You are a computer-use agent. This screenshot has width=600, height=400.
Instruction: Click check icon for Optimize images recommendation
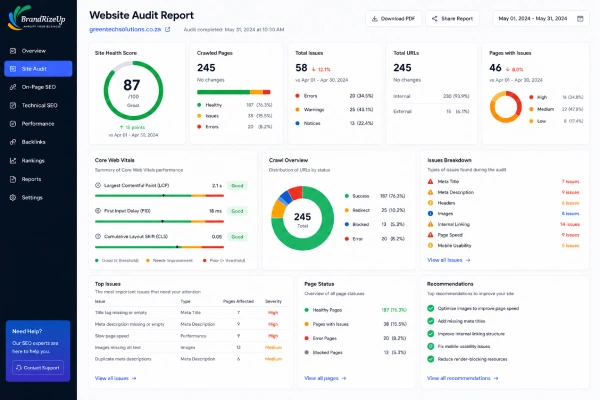(x=431, y=308)
